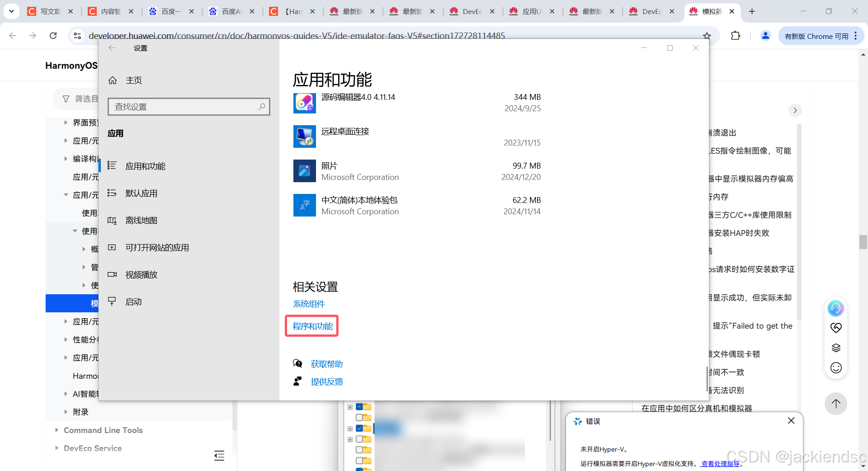Expand the 界面预览 tree node arrow
The image size is (868, 471).
[x=66, y=122]
